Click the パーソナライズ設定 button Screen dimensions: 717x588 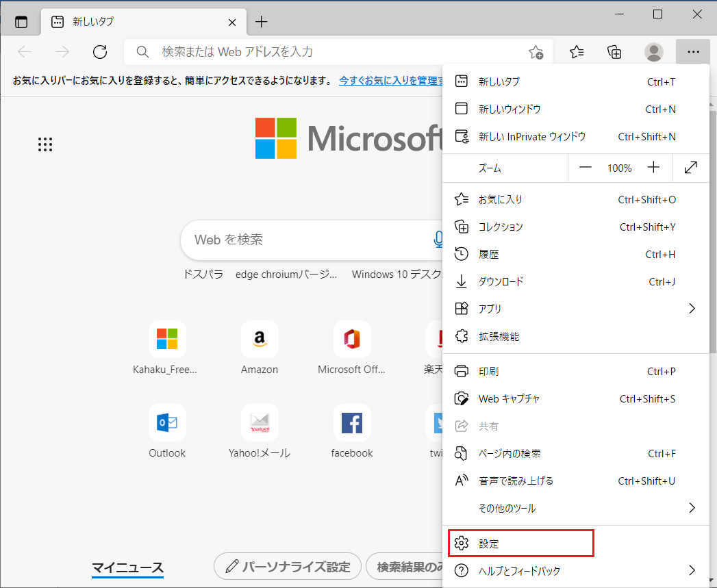(x=287, y=567)
